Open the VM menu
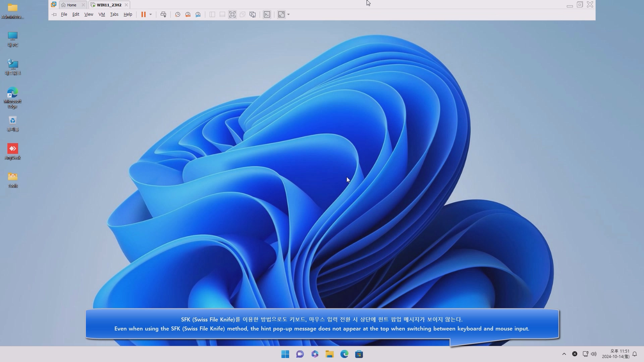This screenshot has width=644, height=362. tap(102, 14)
